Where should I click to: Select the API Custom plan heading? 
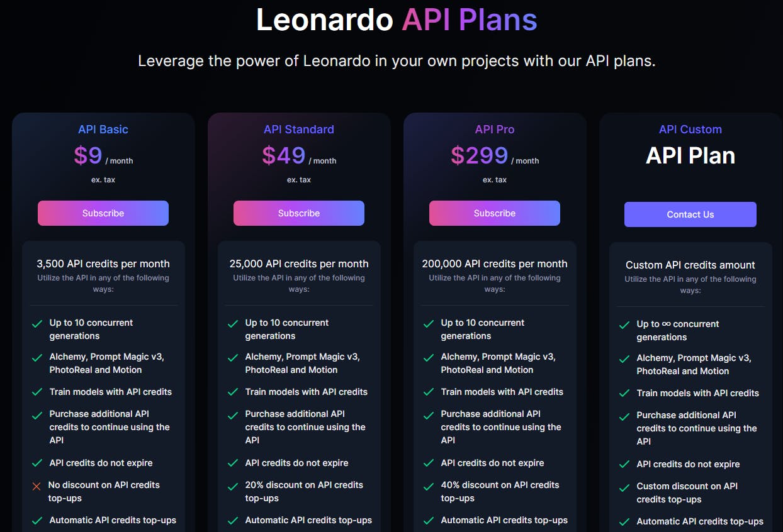click(690, 130)
